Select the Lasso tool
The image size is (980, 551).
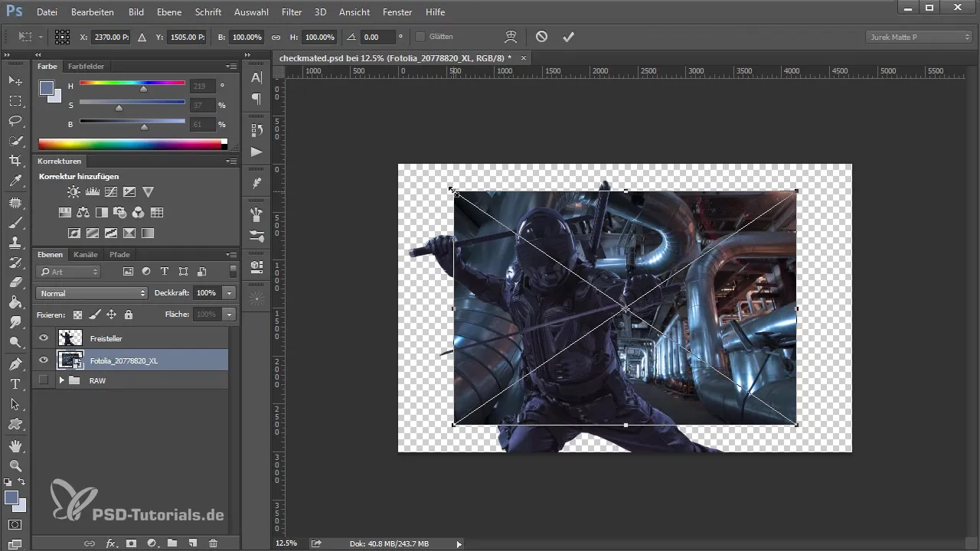point(15,121)
